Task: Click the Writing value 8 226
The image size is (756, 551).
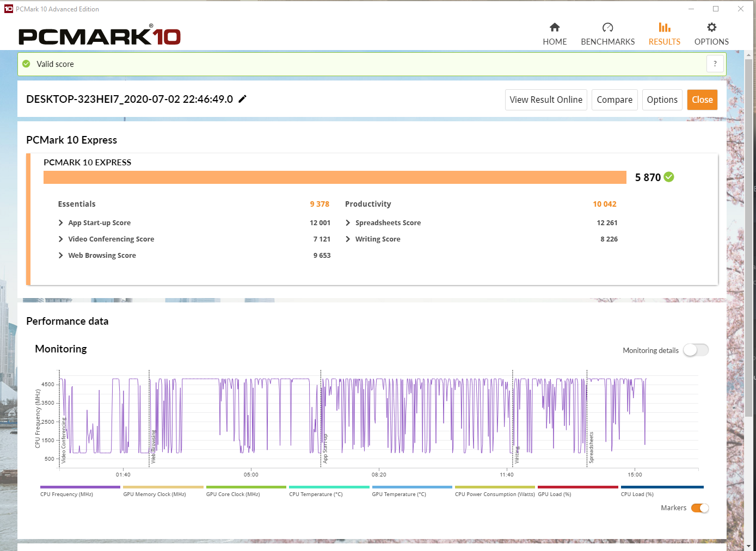Action: (x=609, y=239)
